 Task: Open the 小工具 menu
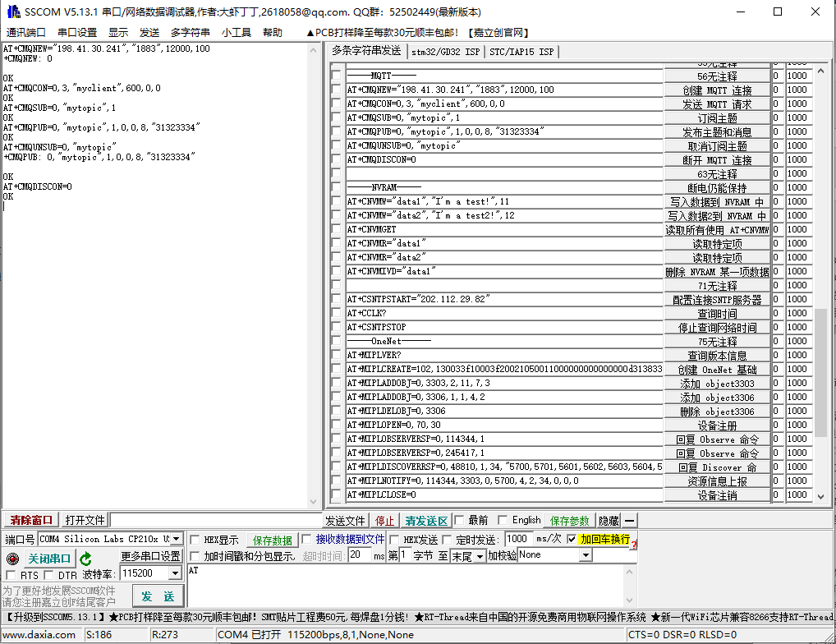point(237,33)
